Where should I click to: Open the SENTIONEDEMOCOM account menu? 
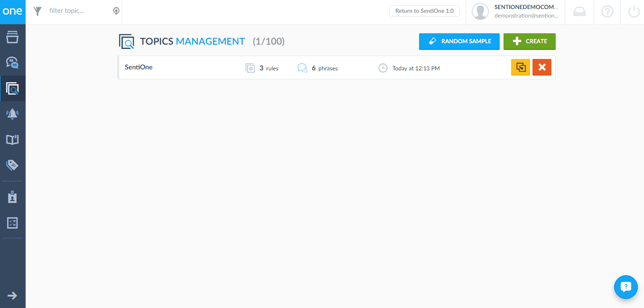pyautogui.click(x=515, y=12)
